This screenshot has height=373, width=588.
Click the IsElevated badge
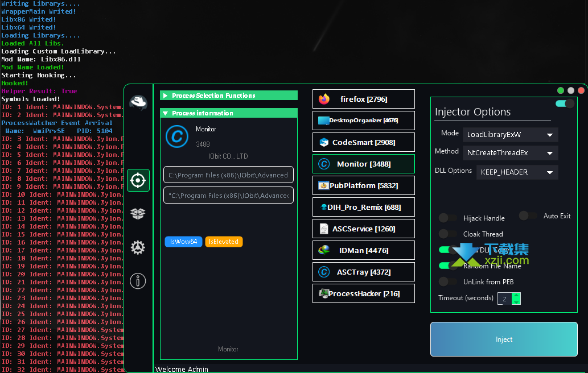tap(224, 242)
